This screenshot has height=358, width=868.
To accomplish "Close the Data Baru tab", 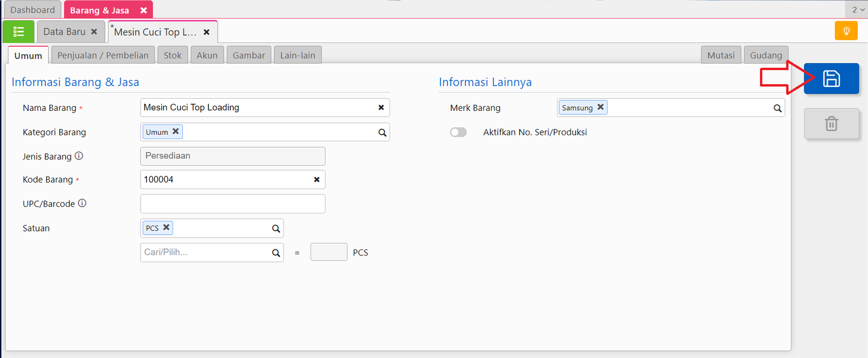I will (94, 32).
